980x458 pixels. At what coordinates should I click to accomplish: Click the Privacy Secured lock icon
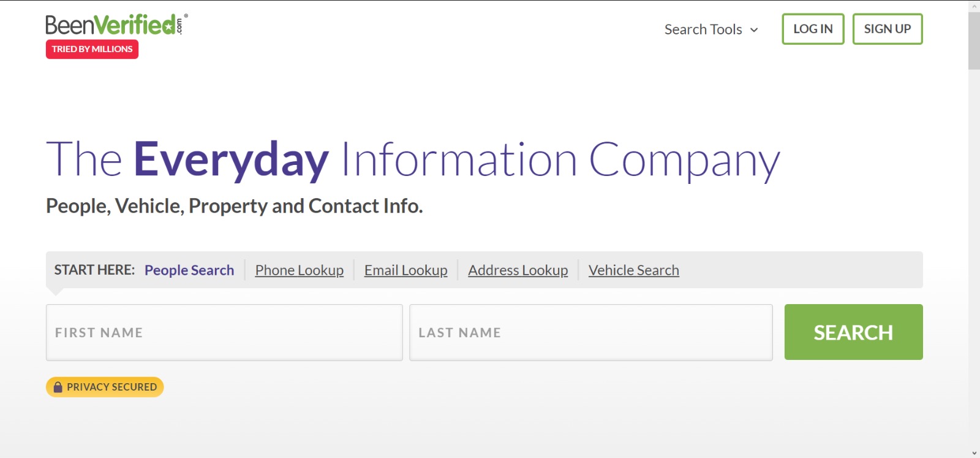58,387
